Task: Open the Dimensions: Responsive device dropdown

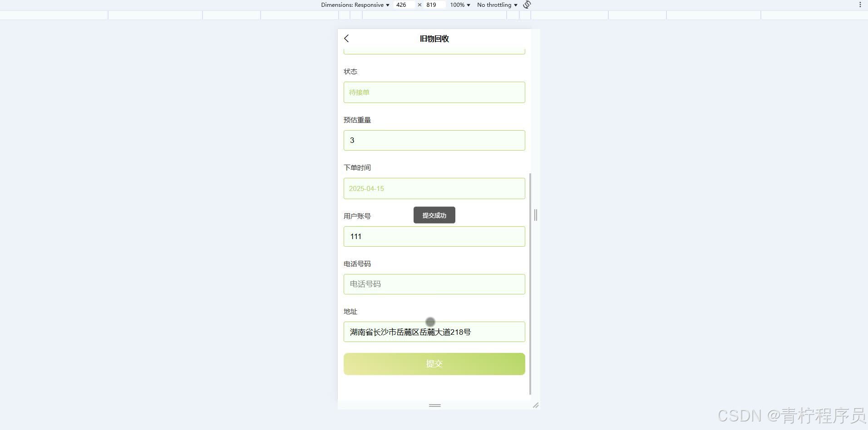Action: (355, 5)
